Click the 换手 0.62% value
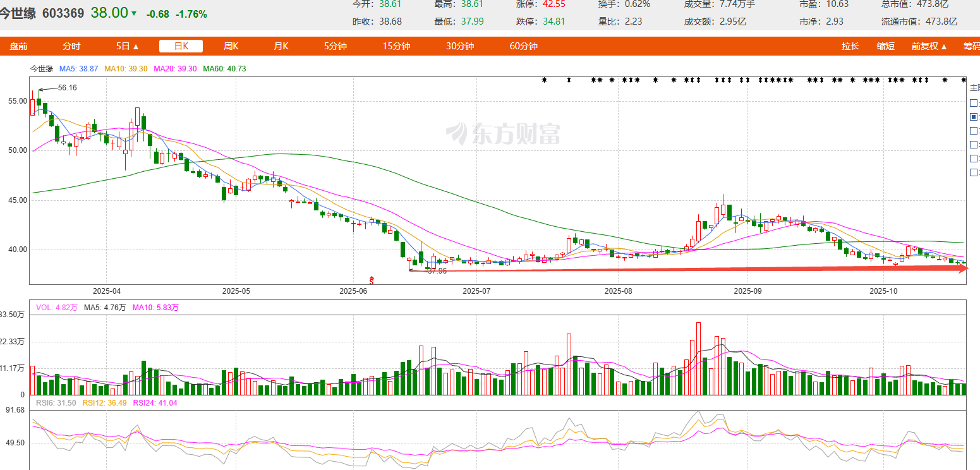Image resolution: width=980 pixels, height=470 pixels. point(638,4)
